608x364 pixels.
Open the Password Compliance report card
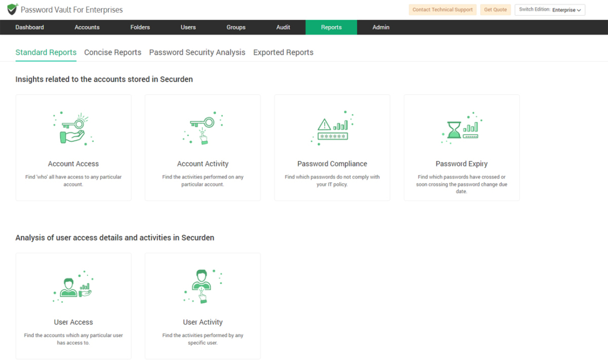tap(332, 147)
